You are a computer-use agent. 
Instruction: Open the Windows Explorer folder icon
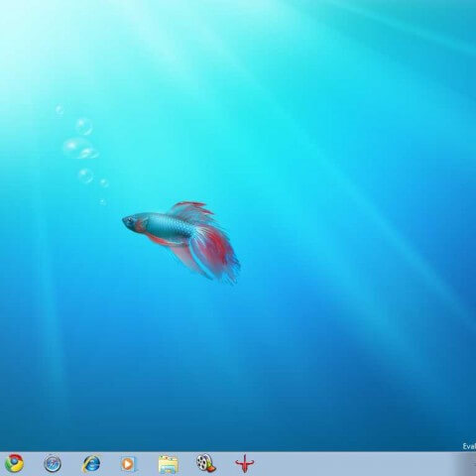click(169, 464)
